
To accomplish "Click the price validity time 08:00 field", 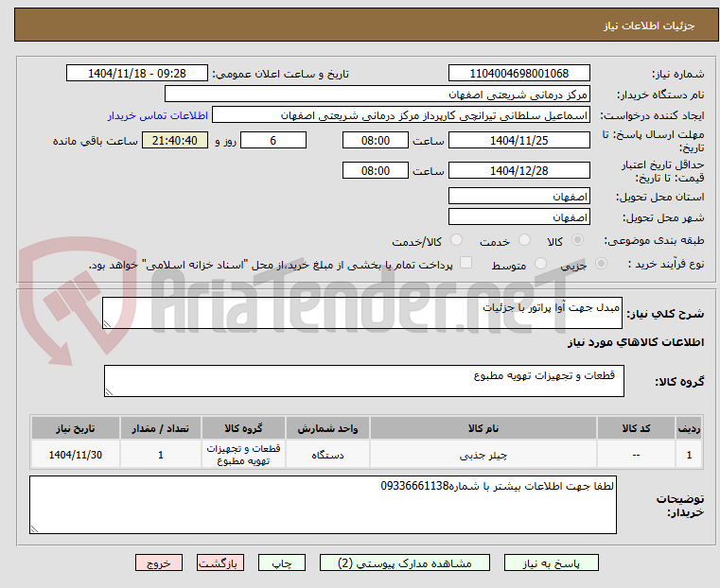I will click(x=376, y=170).
